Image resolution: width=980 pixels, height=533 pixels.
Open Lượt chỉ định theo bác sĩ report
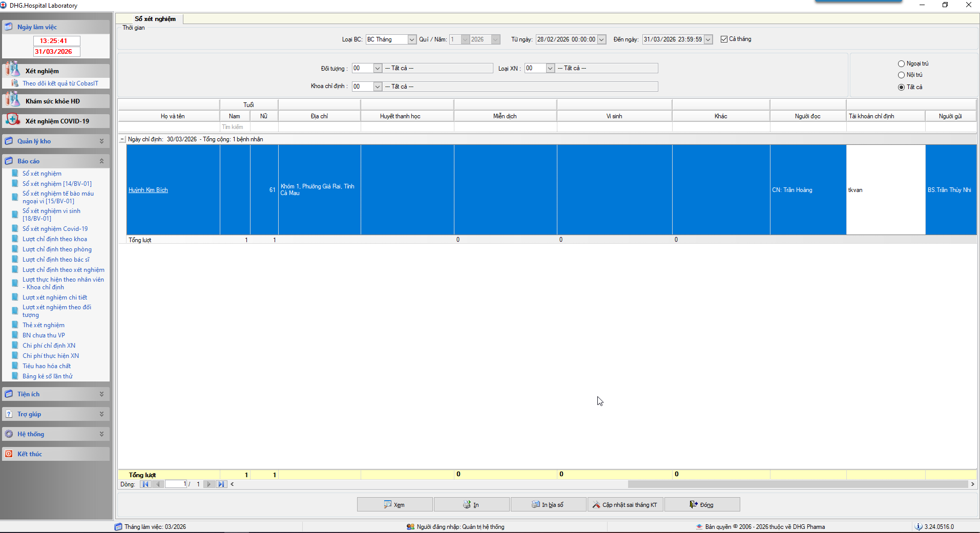click(x=56, y=260)
